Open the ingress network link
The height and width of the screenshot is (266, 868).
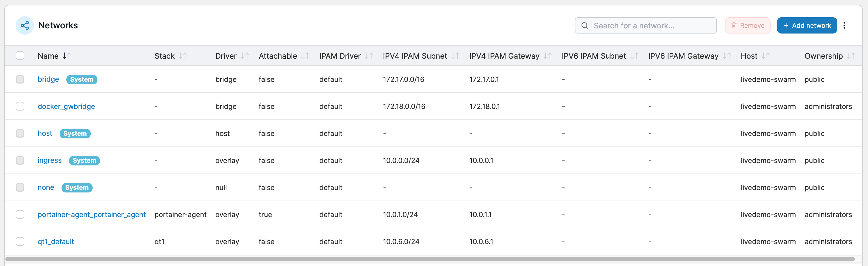pyautogui.click(x=50, y=160)
